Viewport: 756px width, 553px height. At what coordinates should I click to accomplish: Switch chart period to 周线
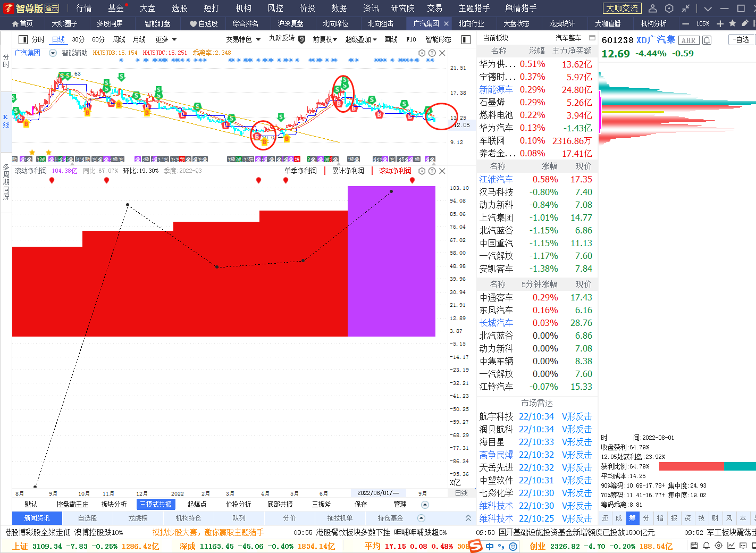(119, 39)
